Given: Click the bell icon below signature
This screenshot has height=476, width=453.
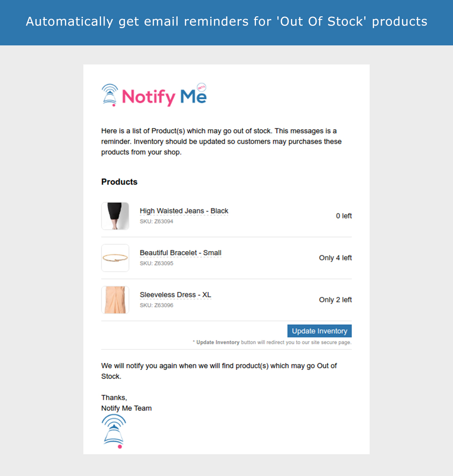Looking at the screenshot, I should coord(114,431).
